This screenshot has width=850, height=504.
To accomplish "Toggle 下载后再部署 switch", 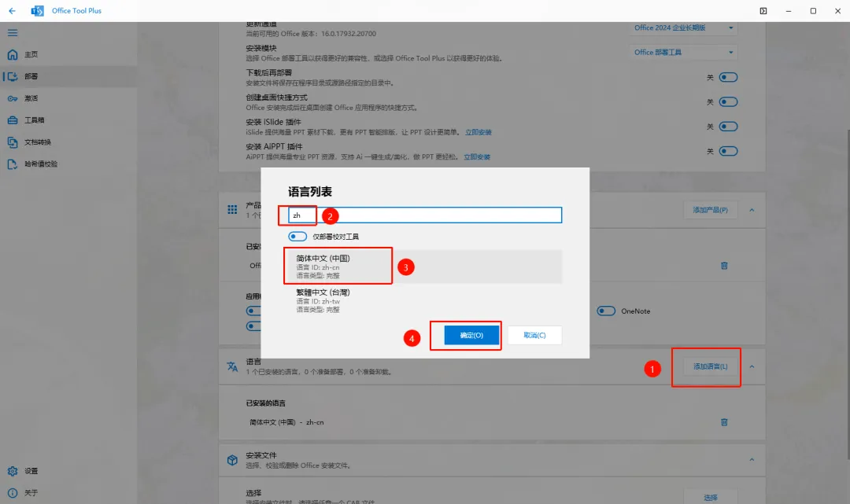I will click(x=728, y=77).
